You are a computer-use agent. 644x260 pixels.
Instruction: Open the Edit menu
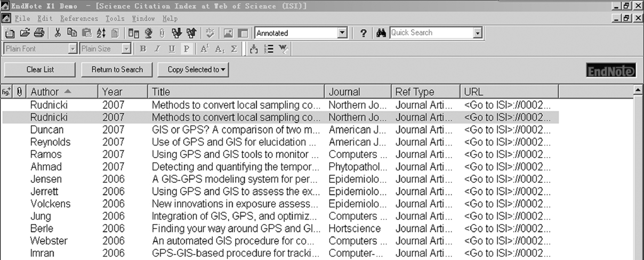pyautogui.click(x=44, y=19)
